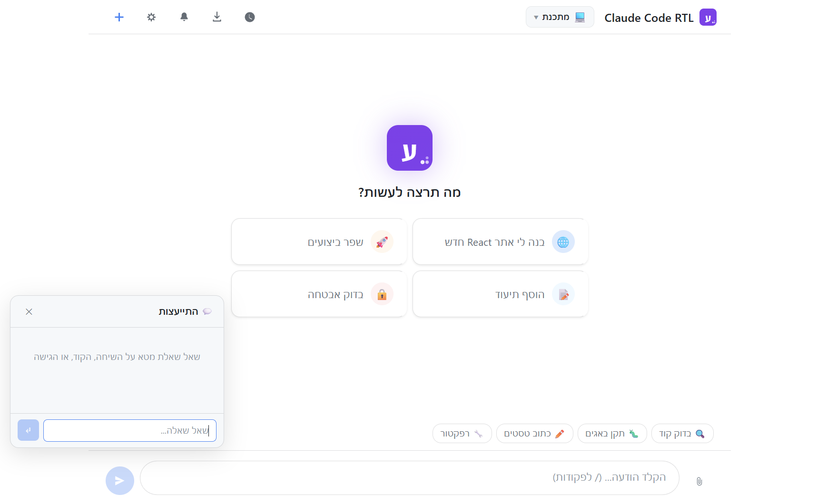Click the paperclip attach file icon
Screen dimensions: 817x504
pos(699,481)
